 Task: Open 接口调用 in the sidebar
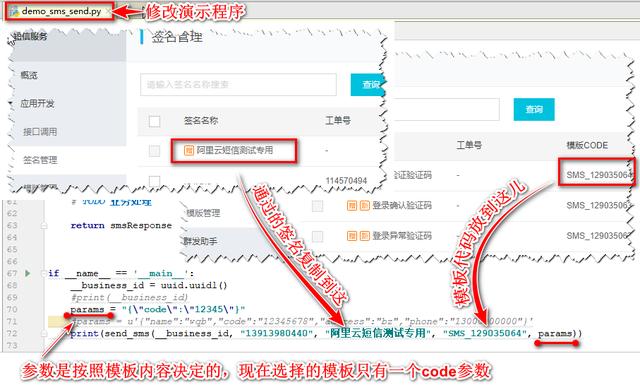(x=40, y=132)
